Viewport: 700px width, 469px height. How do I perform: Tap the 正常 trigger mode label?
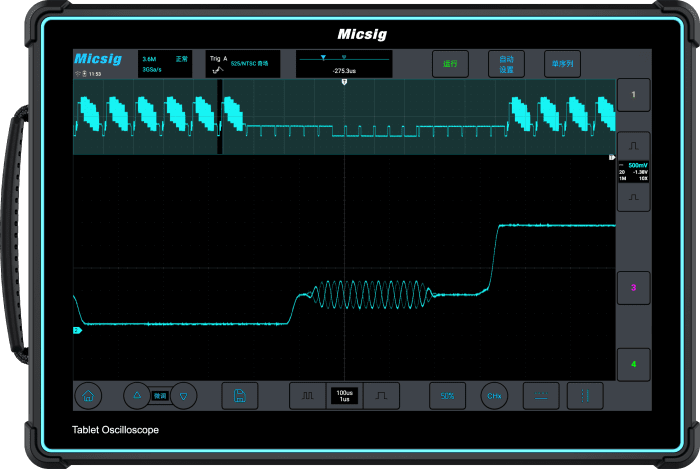pos(182,59)
